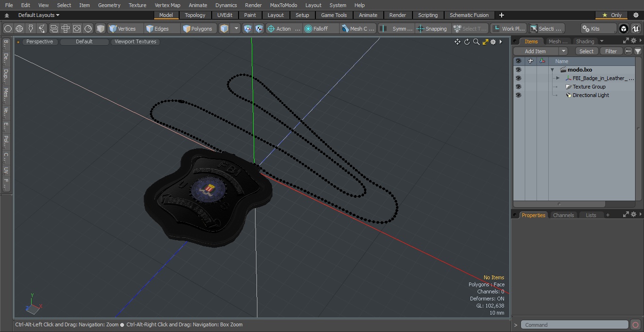Click the list options icon beside Filter
The image size is (644, 332).
pos(628,51)
